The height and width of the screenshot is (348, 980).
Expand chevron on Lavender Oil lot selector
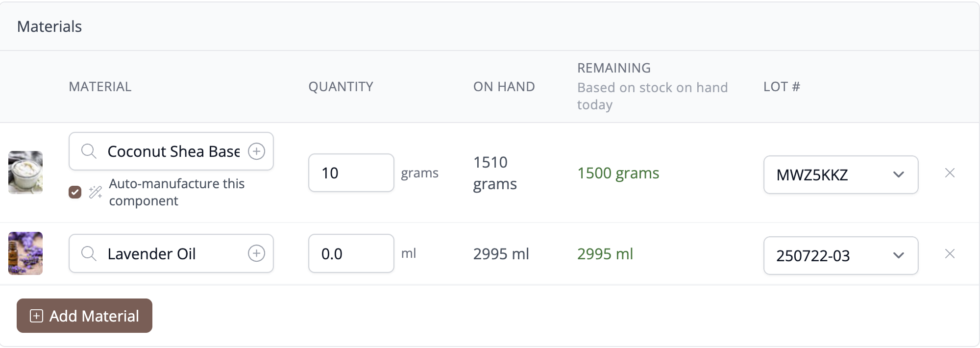898,255
